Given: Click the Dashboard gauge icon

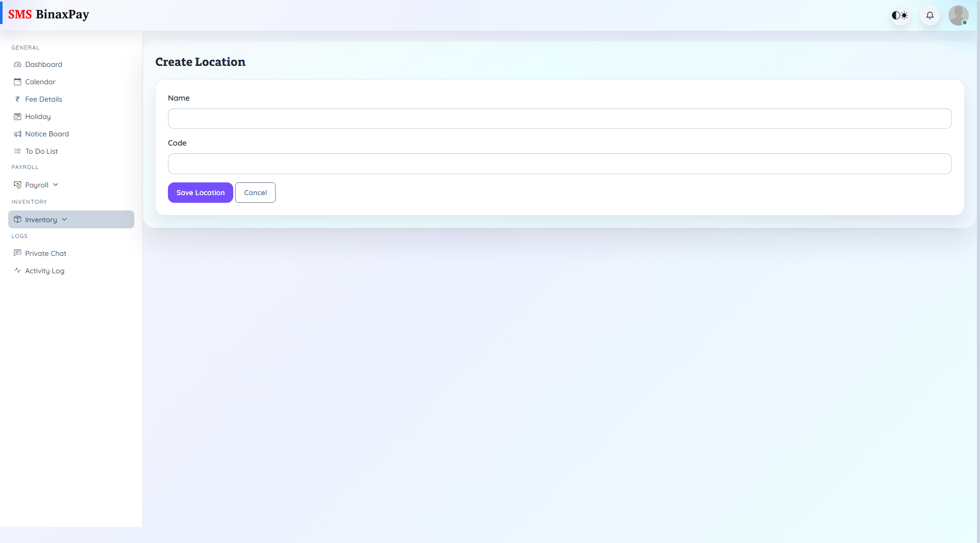Looking at the screenshot, I should click(x=17, y=64).
